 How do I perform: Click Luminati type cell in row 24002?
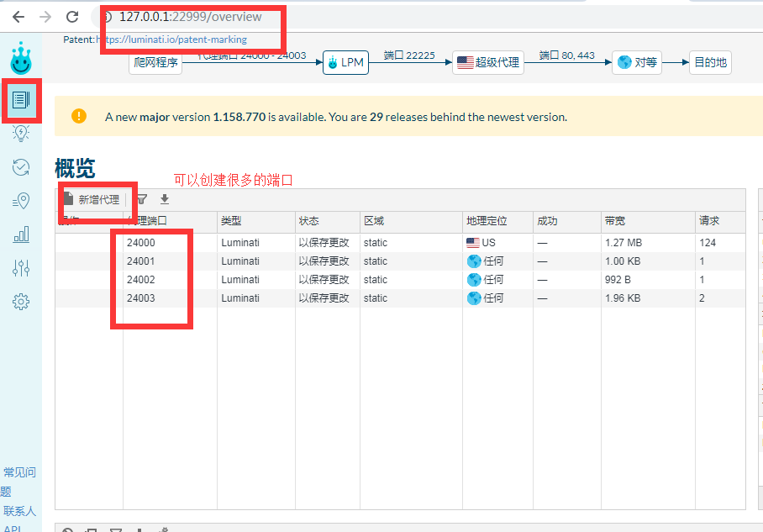point(240,280)
